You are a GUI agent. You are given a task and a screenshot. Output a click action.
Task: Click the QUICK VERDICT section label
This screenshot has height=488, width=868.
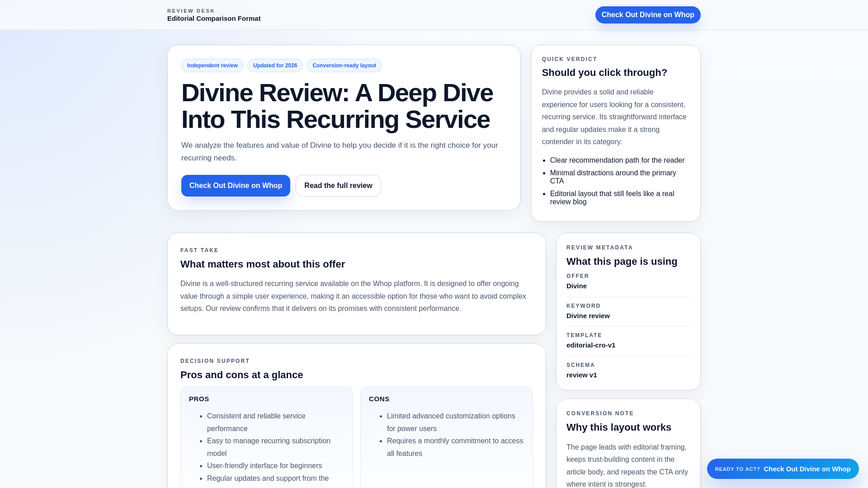click(570, 59)
